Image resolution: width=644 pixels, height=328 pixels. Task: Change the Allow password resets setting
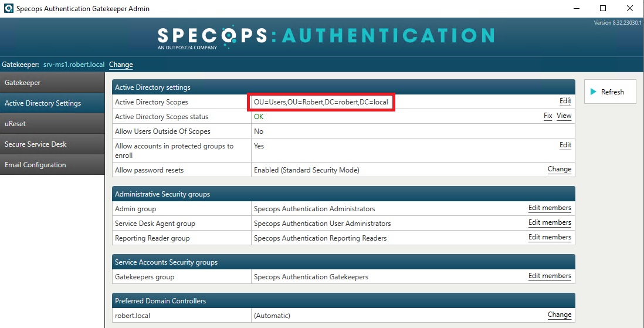pyautogui.click(x=560, y=169)
